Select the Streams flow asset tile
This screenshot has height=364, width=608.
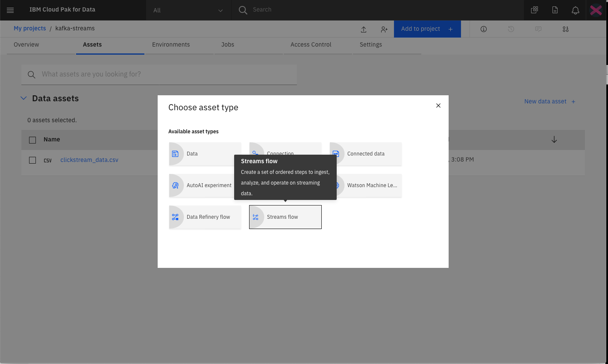pos(285,217)
